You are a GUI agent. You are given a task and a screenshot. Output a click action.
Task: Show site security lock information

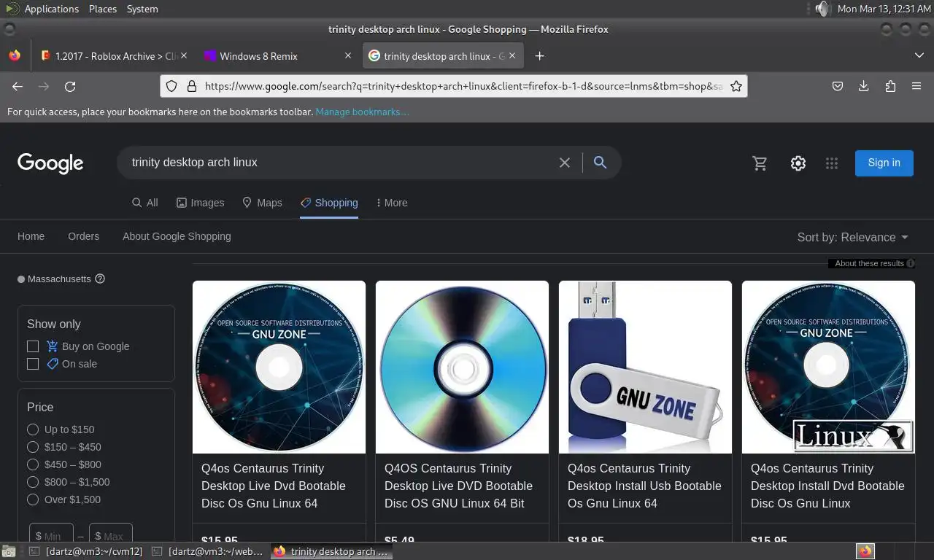192,86
